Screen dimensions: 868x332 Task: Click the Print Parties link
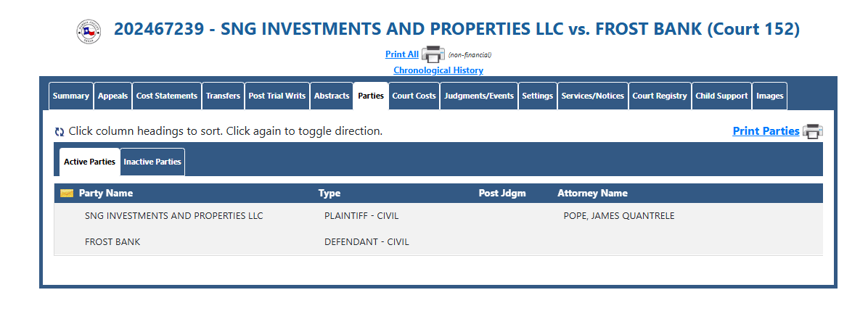[766, 131]
